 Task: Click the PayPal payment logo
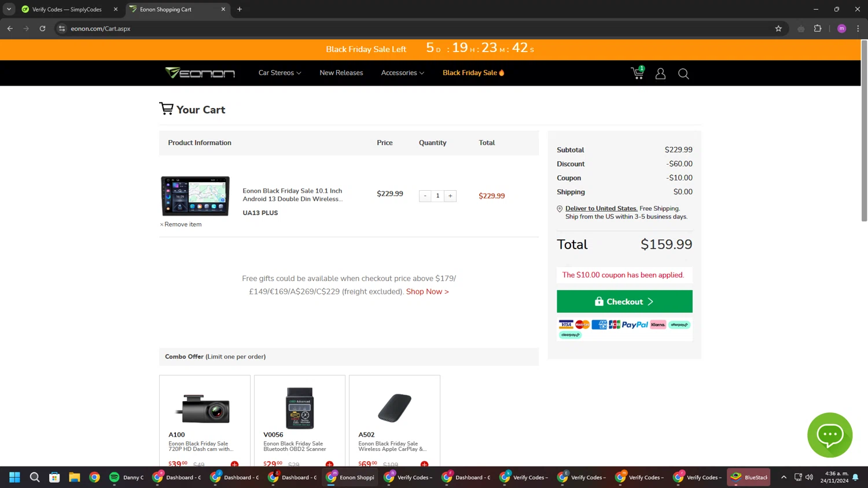[x=635, y=324]
